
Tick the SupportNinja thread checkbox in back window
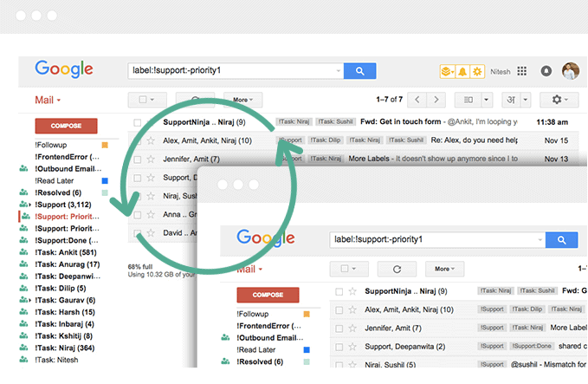coord(138,123)
